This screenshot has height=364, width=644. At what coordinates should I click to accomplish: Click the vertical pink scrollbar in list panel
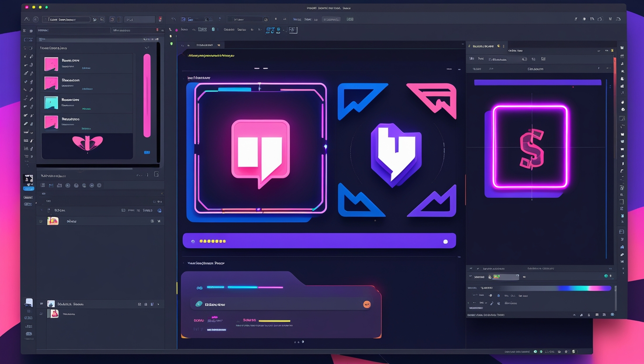point(147,95)
